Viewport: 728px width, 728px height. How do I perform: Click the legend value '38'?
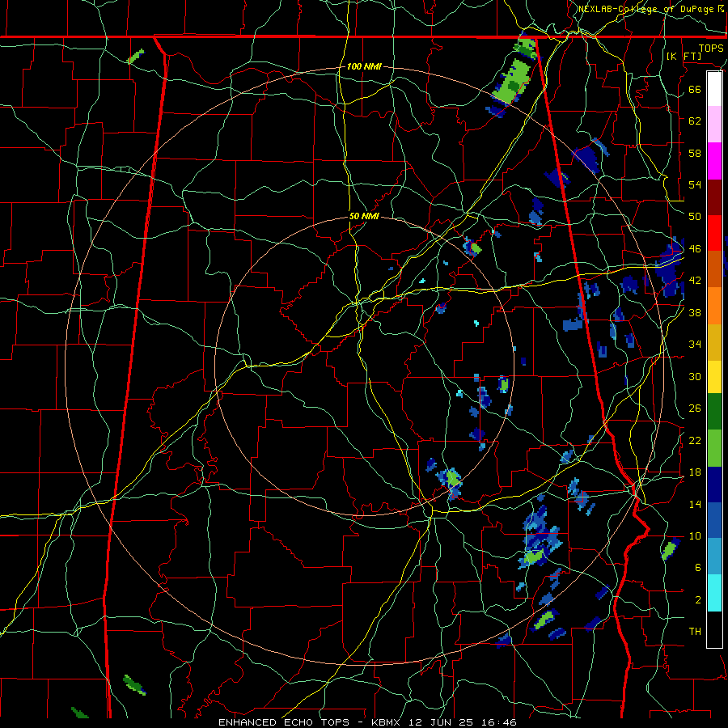pyautogui.click(x=695, y=312)
